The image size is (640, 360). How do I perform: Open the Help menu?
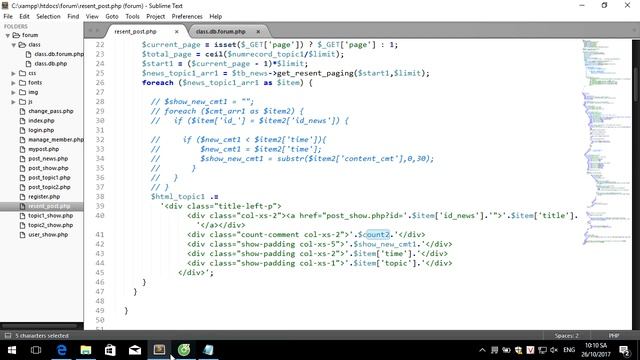pos(216,16)
